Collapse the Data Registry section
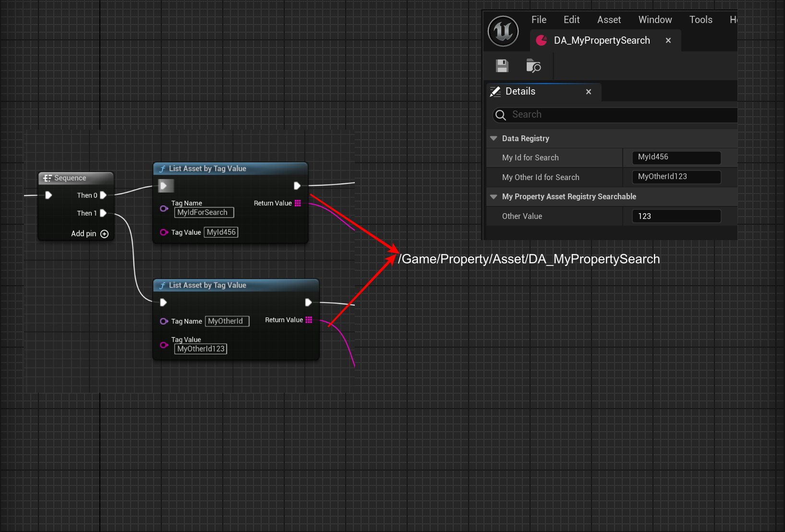 [x=494, y=138]
